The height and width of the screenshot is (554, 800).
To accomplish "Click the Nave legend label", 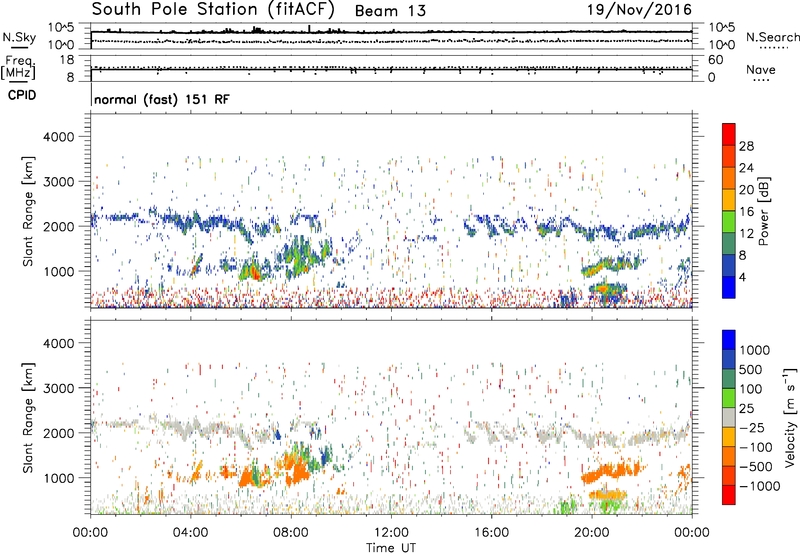I will [x=761, y=70].
